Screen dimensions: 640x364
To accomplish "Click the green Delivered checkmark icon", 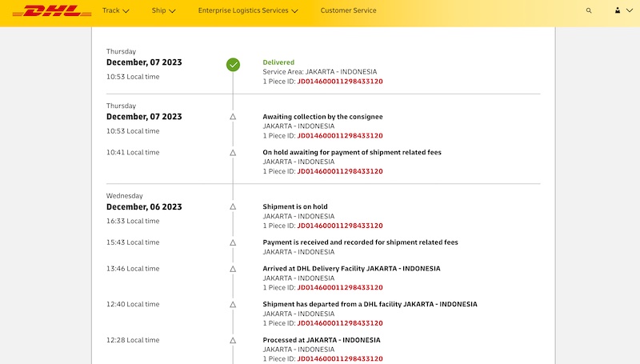I will pos(233,65).
